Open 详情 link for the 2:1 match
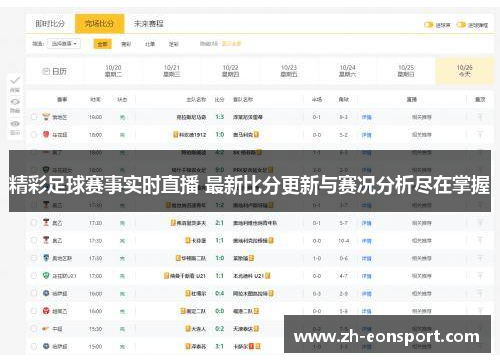The height and width of the screenshot is (362, 500). pyautogui.click(x=366, y=223)
